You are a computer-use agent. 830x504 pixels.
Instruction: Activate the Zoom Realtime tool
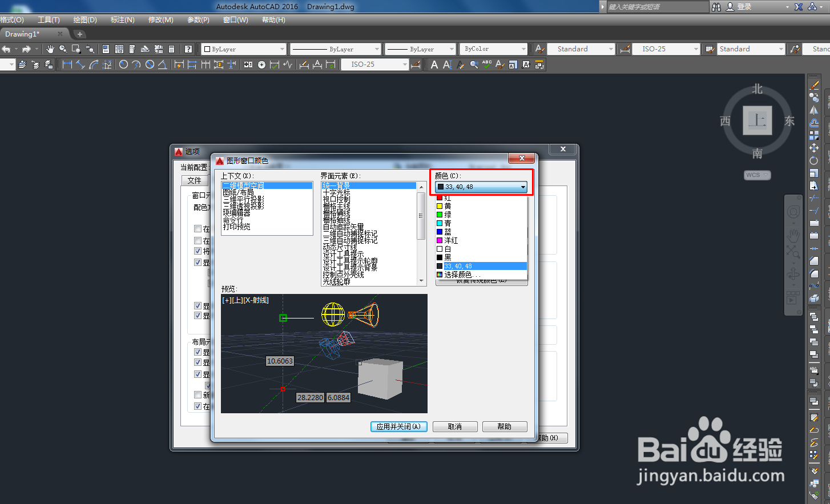coord(63,49)
